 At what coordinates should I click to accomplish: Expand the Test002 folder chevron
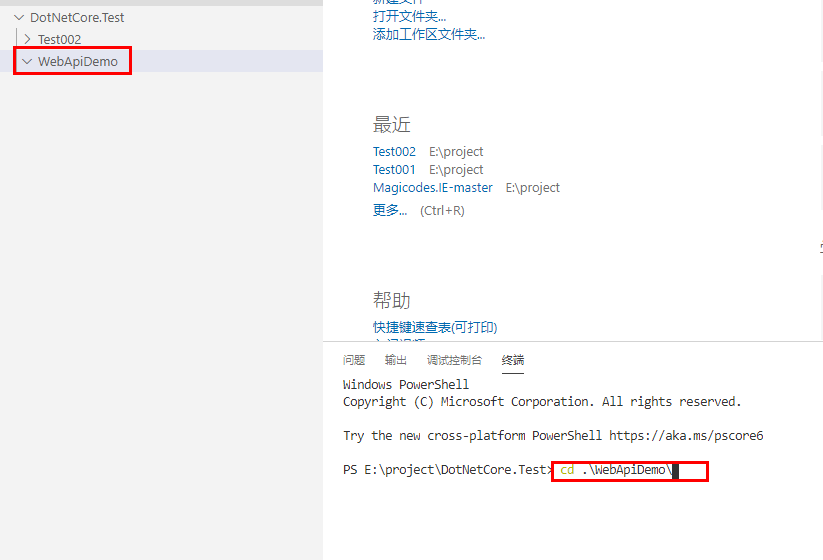pyautogui.click(x=27, y=39)
